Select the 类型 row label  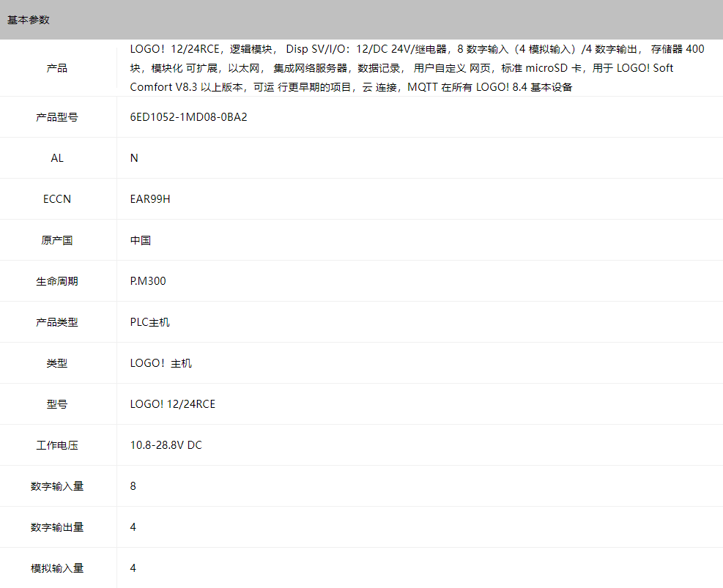[56, 363]
